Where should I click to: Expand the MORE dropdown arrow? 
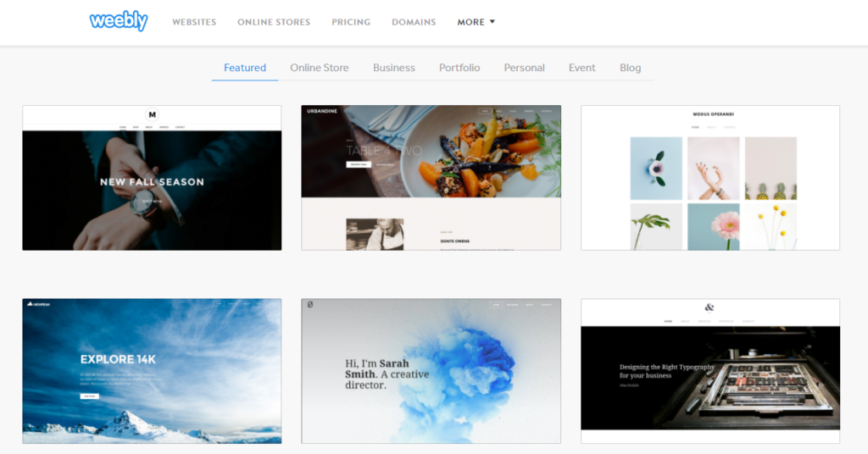(x=492, y=22)
